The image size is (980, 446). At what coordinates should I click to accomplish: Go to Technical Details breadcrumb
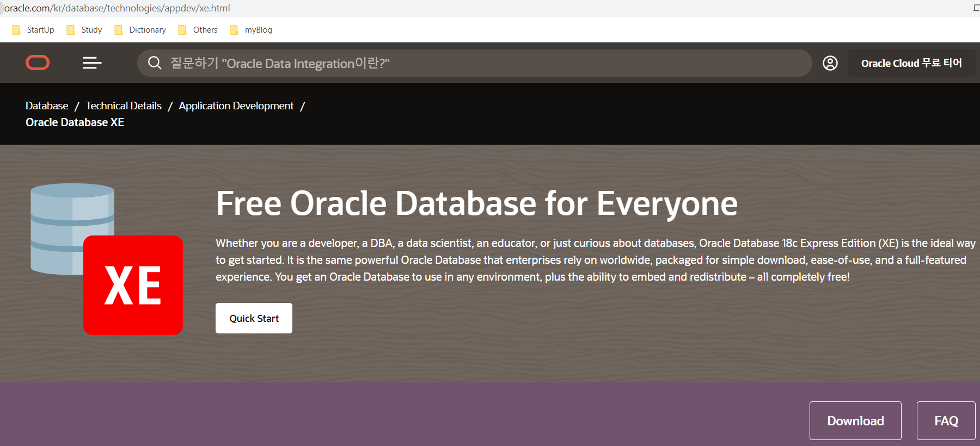pyautogui.click(x=124, y=106)
